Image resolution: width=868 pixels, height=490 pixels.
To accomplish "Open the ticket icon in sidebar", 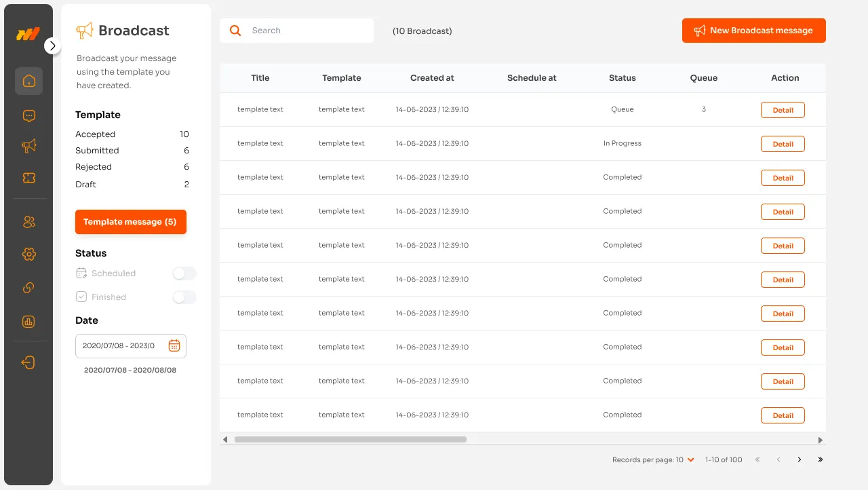I will [28, 178].
